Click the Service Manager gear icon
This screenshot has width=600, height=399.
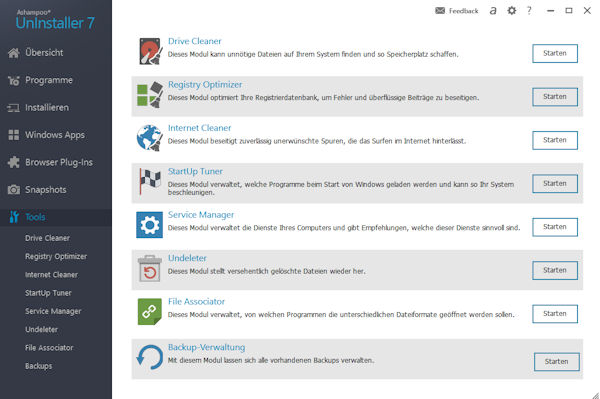tap(150, 225)
